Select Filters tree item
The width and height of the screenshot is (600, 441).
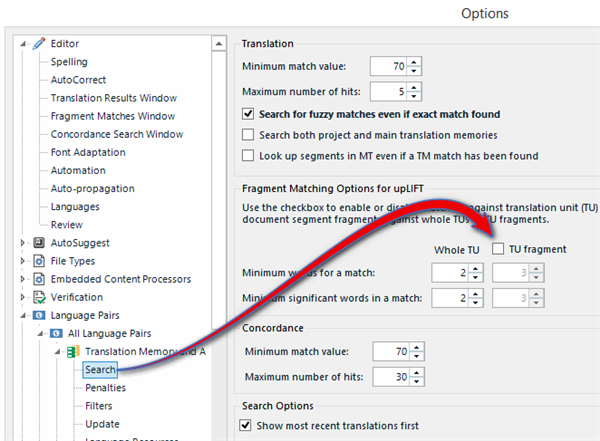[x=99, y=406]
